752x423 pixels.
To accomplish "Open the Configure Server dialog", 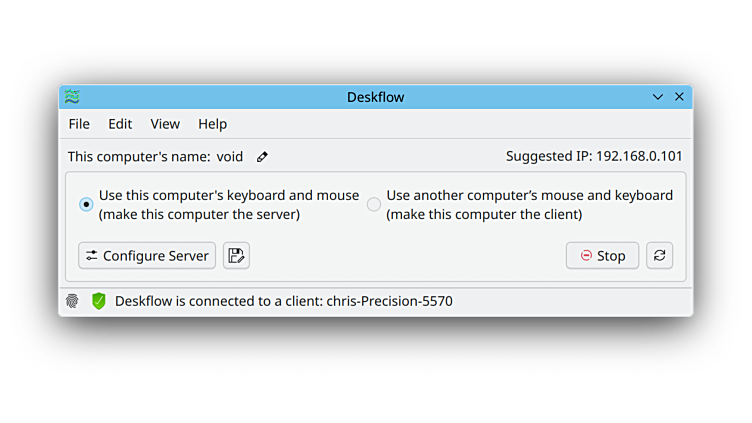I will click(x=147, y=256).
